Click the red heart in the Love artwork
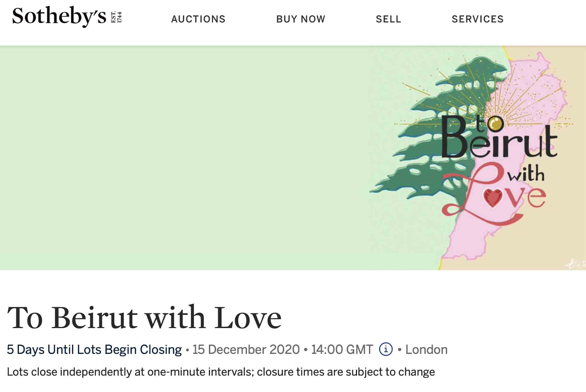586x392 pixels. click(493, 197)
